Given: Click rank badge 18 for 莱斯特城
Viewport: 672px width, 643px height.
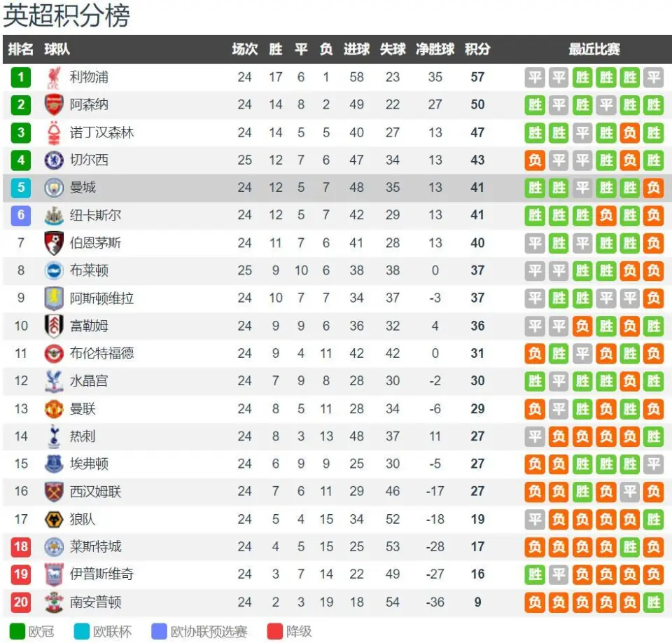Looking at the screenshot, I should pyautogui.click(x=21, y=546).
